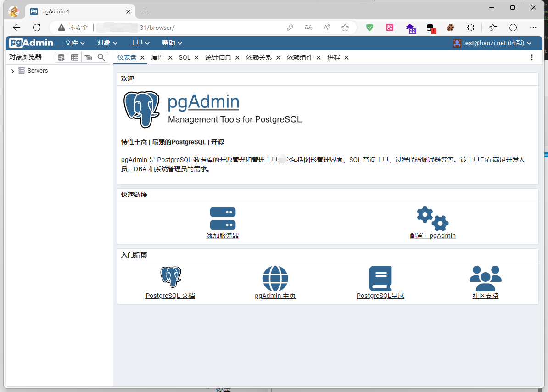
Task: Open the 工具 dropdown menu
Action: click(140, 43)
